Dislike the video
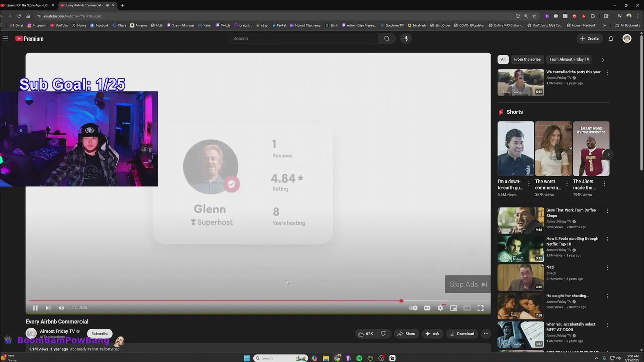 coord(384,333)
